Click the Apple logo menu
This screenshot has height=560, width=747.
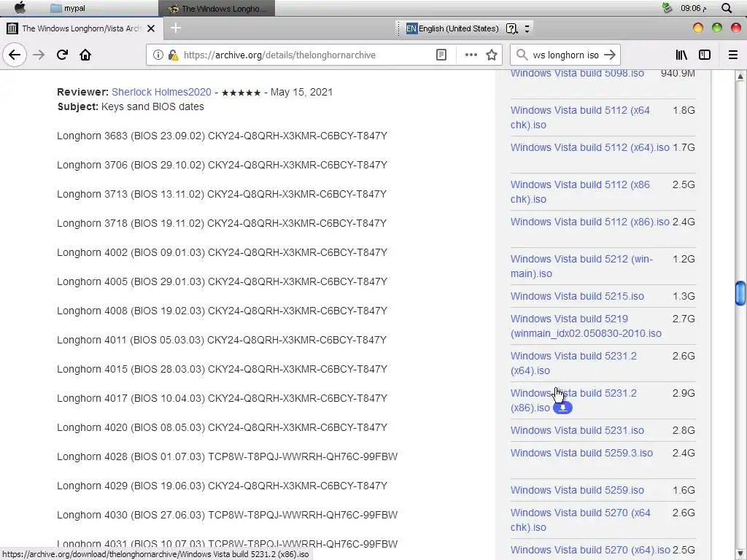tap(20, 7)
